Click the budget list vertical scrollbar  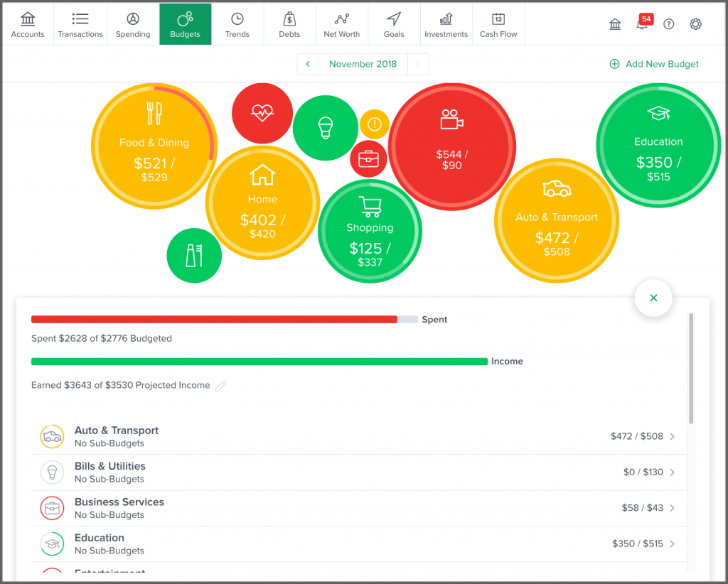pyautogui.click(x=690, y=368)
